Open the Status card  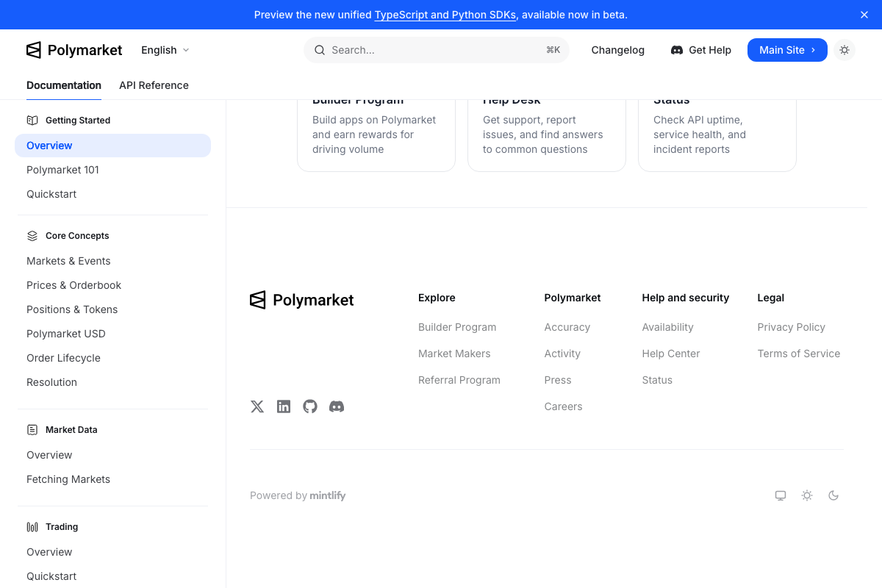tap(717, 135)
